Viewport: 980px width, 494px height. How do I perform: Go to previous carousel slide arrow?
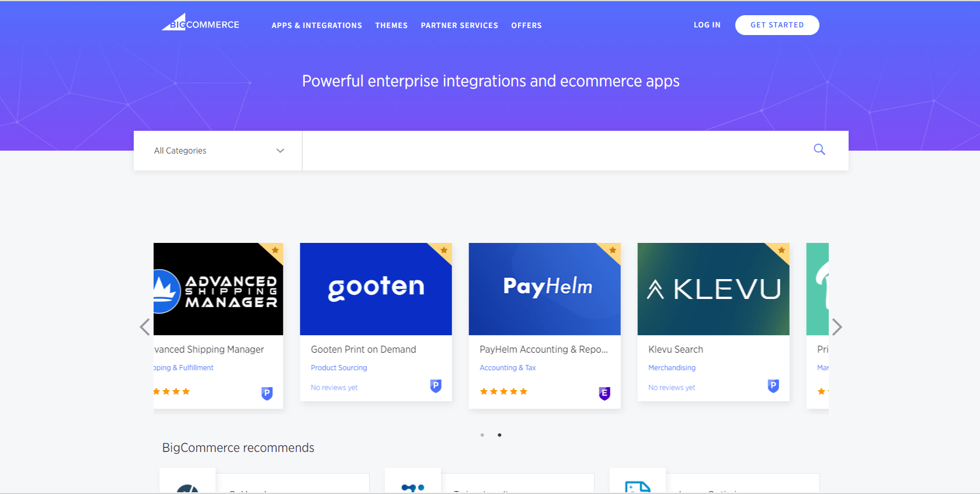[x=145, y=327]
